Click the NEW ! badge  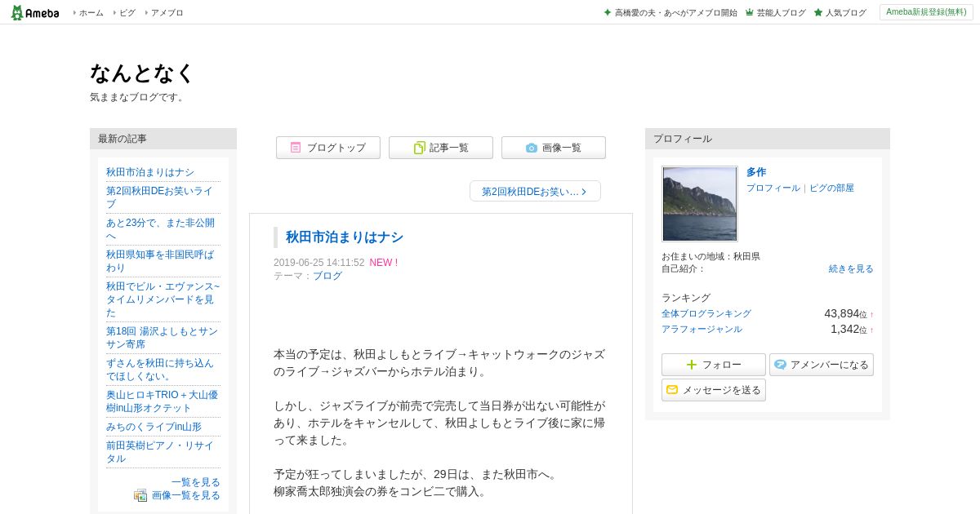point(384,263)
